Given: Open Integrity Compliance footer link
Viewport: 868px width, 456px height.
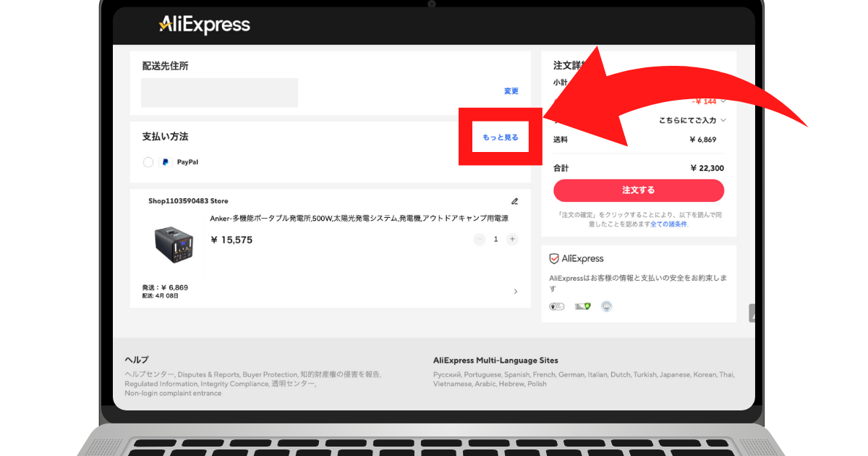Looking at the screenshot, I should [x=235, y=384].
